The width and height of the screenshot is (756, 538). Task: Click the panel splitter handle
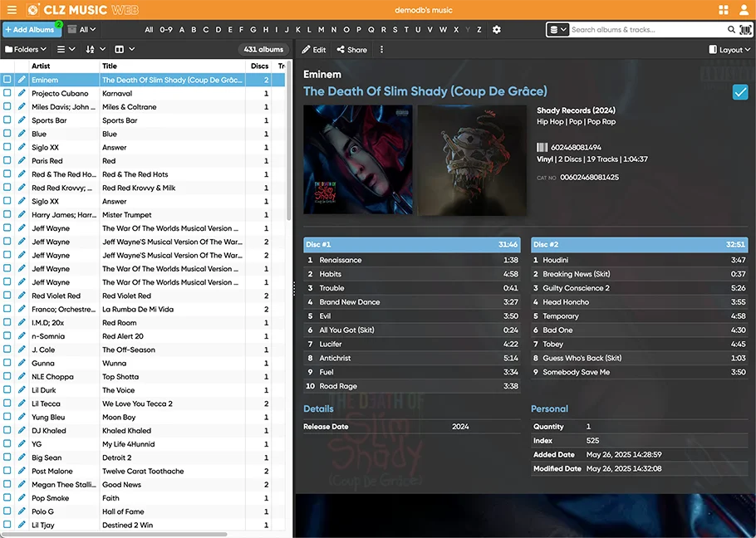[x=293, y=288]
